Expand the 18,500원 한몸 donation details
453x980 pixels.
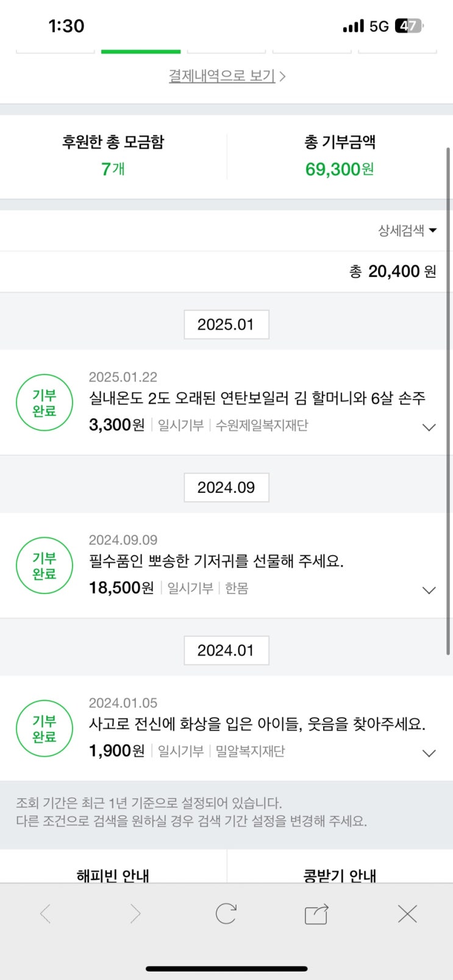tap(429, 590)
